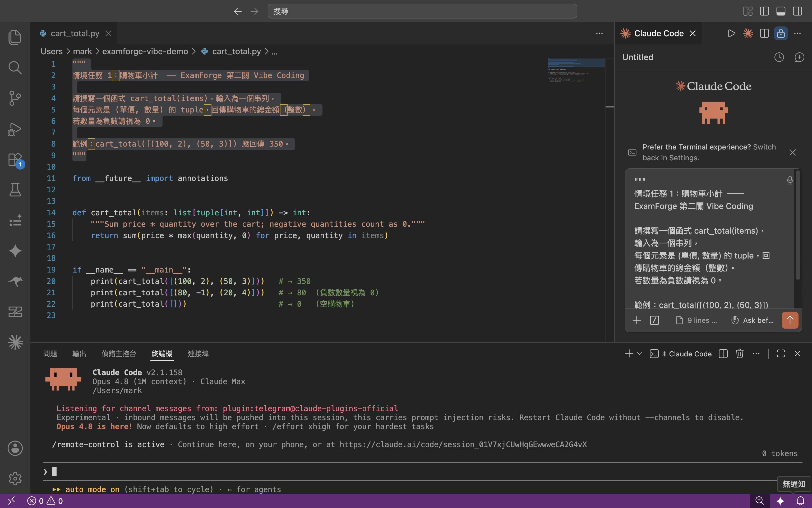
Task: Open editor more actions ellipsis
Action: pyautogui.click(x=599, y=33)
